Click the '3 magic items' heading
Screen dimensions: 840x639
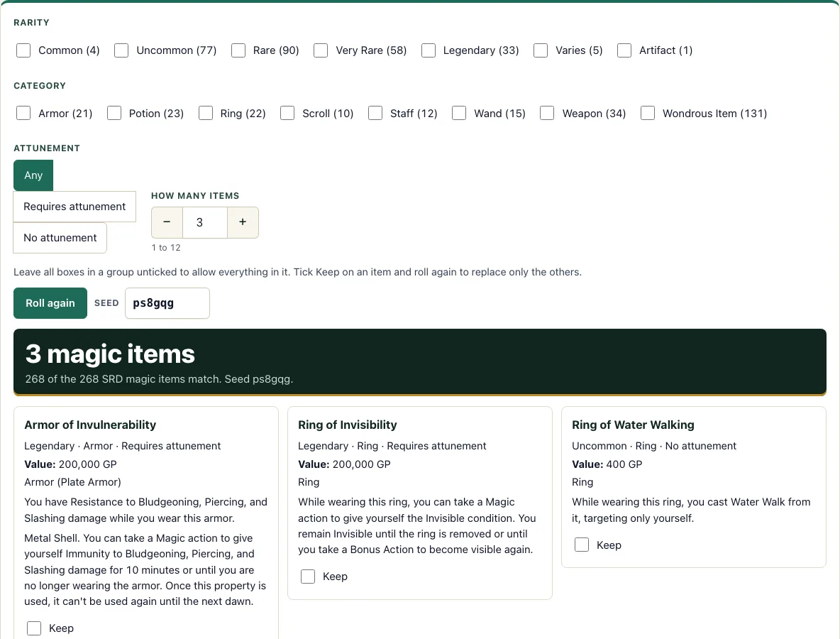pyautogui.click(x=110, y=354)
